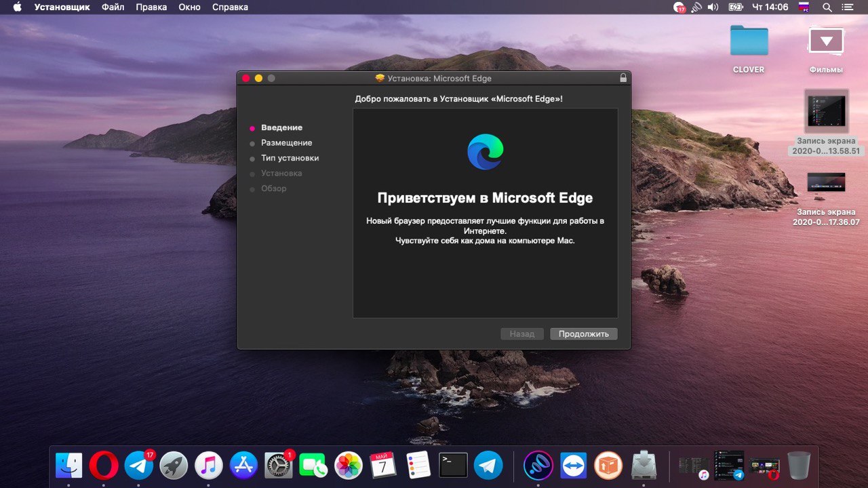Open the purple circular app in the Dock
Image resolution: width=868 pixels, height=488 pixels.
538,466
